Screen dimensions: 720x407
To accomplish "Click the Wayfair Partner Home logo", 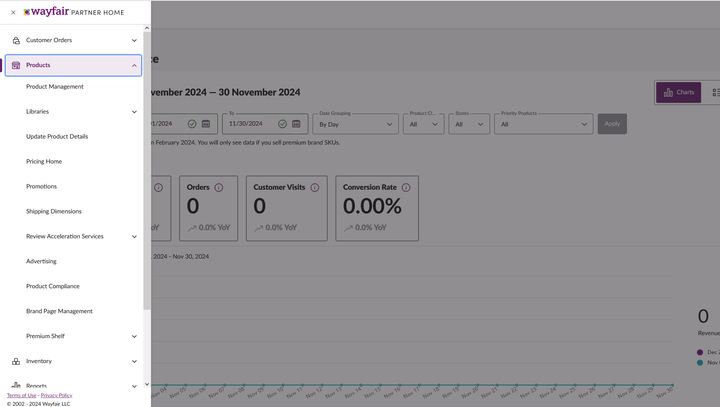I will 73,13.
